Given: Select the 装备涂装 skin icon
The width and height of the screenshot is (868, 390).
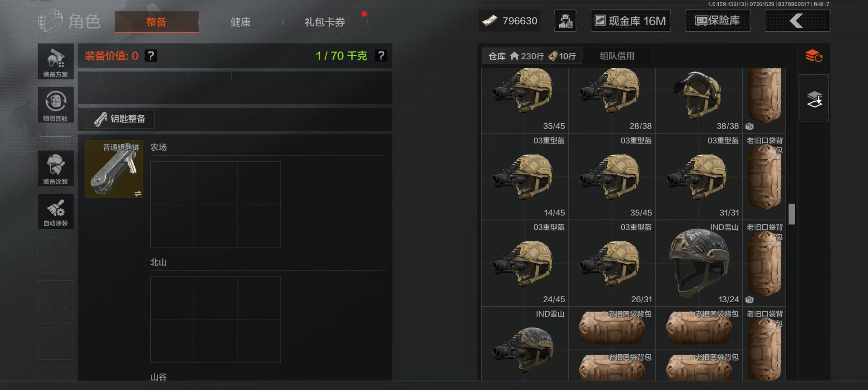Looking at the screenshot, I should click(x=56, y=168).
